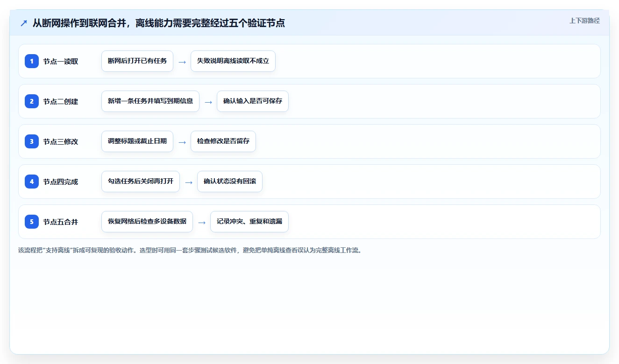Screen dimensions: 619x364
Task: Click the 检查修改是否留存 step box
Action: (223, 141)
